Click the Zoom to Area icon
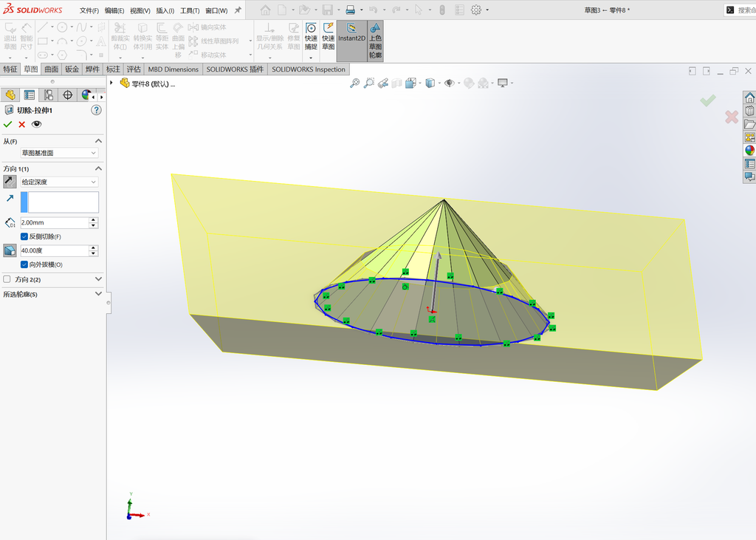Screen dimensions: 756x540 369,83
